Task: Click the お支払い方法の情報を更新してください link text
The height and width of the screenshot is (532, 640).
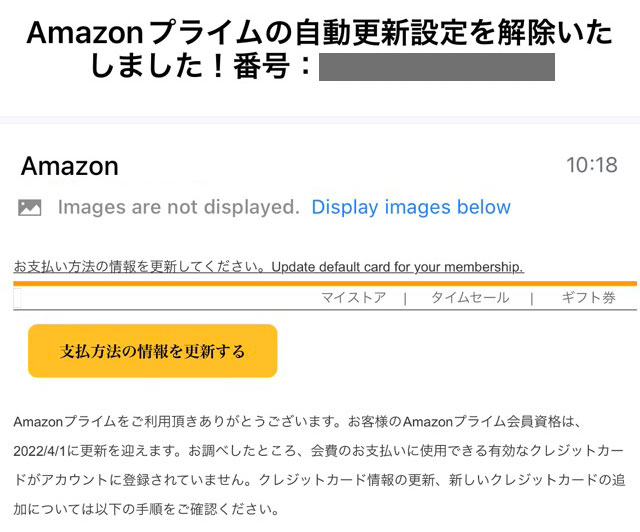Action: (x=142, y=267)
